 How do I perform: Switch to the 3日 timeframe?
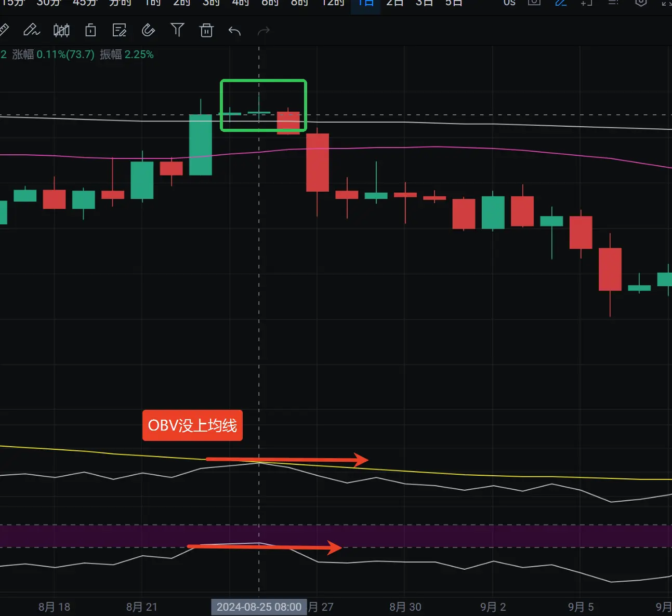[x=424, y=3]
